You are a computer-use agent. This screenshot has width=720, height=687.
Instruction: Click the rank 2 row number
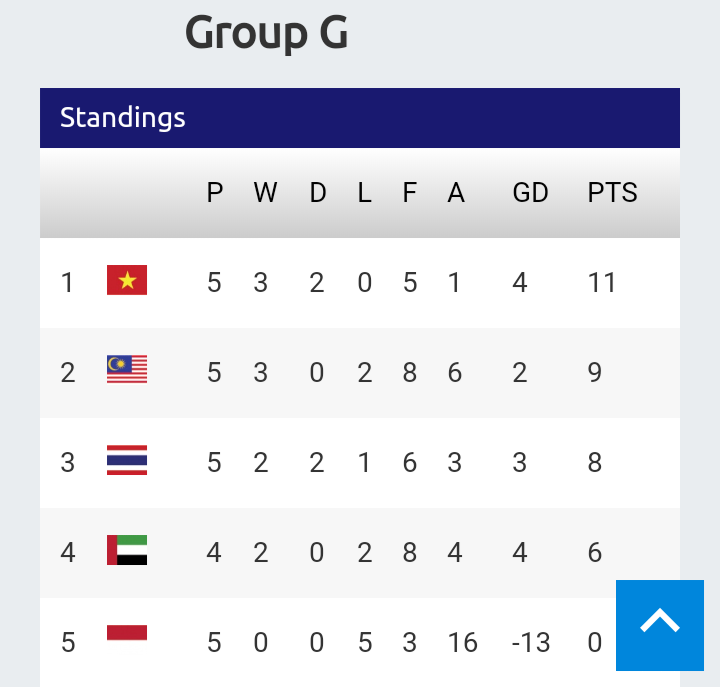click(68, 373)
